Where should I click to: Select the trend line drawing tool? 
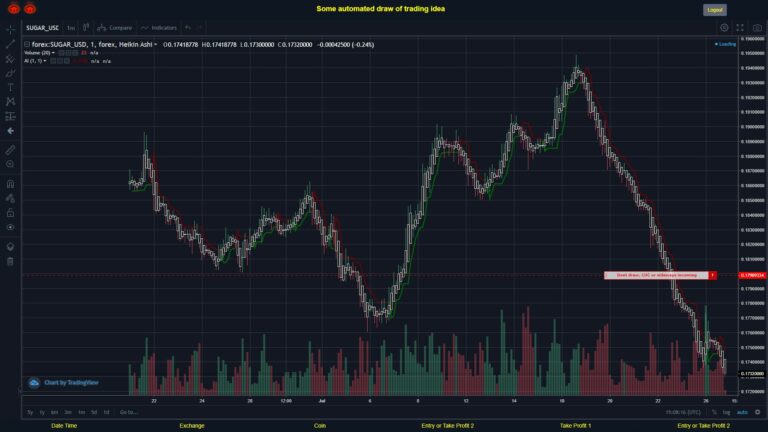pos(10,44)
